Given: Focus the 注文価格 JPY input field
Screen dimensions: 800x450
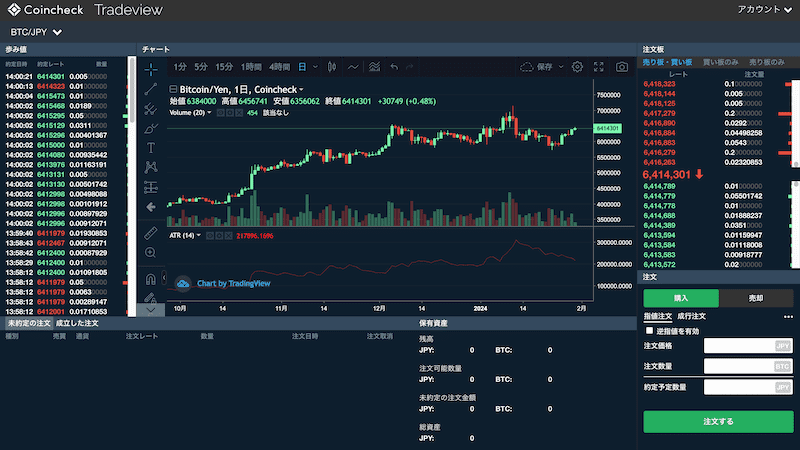Looking at the screenshot, I should pos(748,345).
